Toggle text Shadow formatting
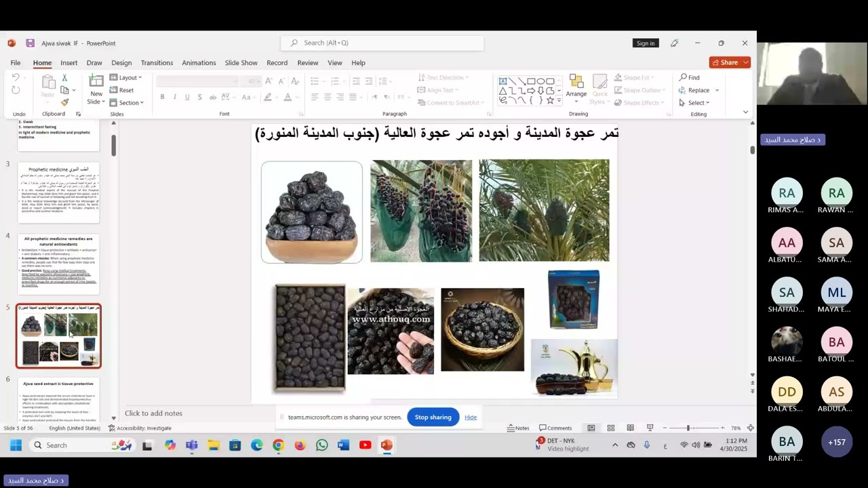This screenshot has width=868, height=488. 199,97
